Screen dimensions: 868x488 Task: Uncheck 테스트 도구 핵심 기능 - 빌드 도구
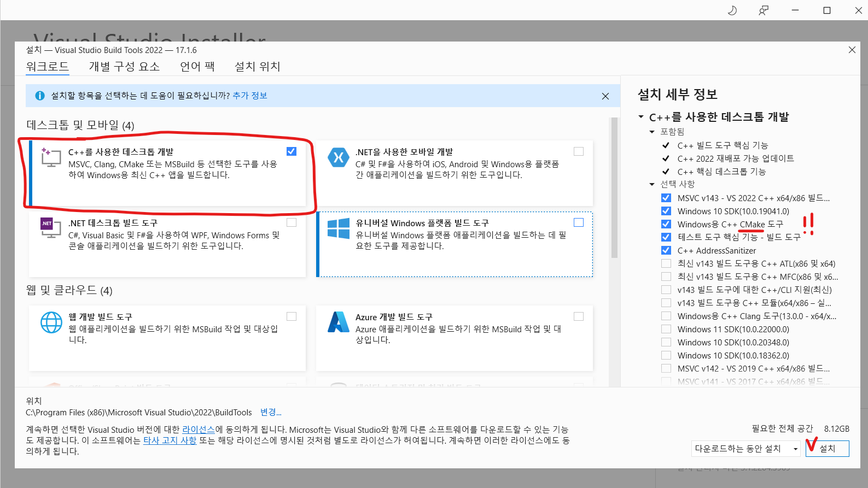pyautogui.click(x=666, y=237)
